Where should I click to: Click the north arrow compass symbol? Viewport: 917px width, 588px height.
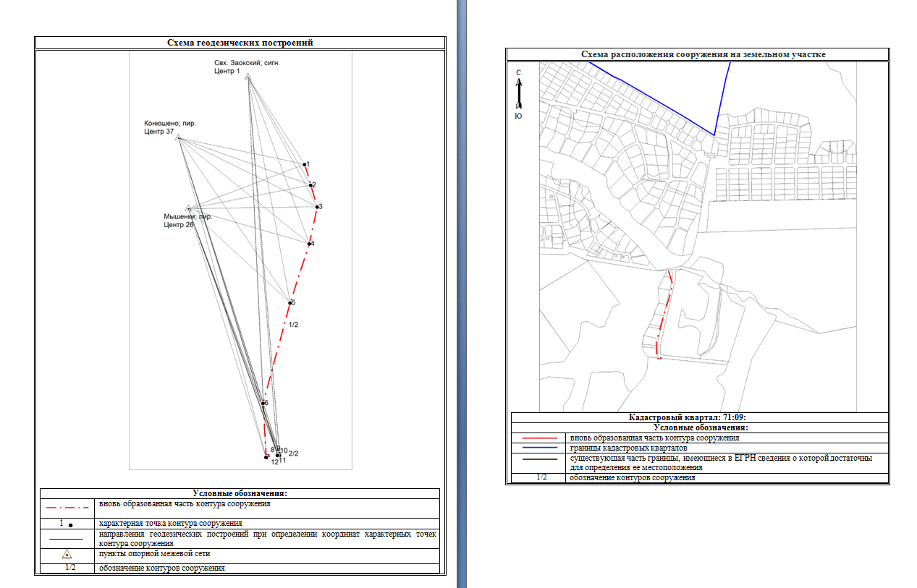point(519,92)
